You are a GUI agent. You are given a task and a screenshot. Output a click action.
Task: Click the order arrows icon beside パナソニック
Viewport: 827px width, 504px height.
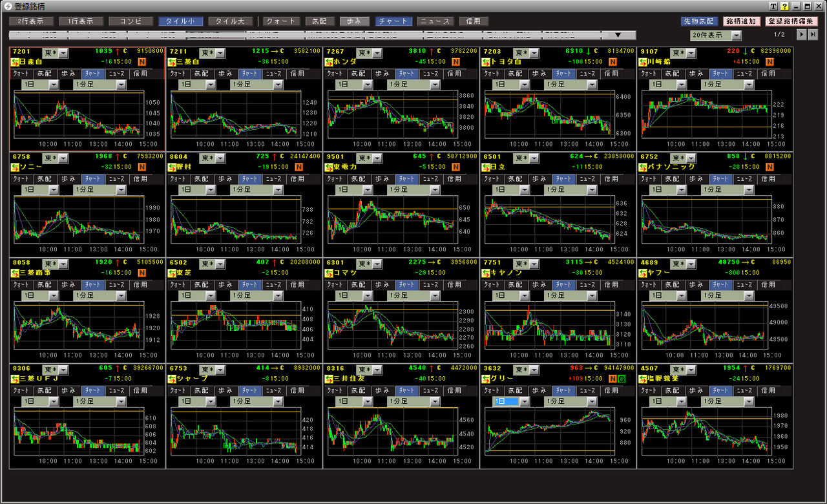pyautogui.click(x=644, y=167)
